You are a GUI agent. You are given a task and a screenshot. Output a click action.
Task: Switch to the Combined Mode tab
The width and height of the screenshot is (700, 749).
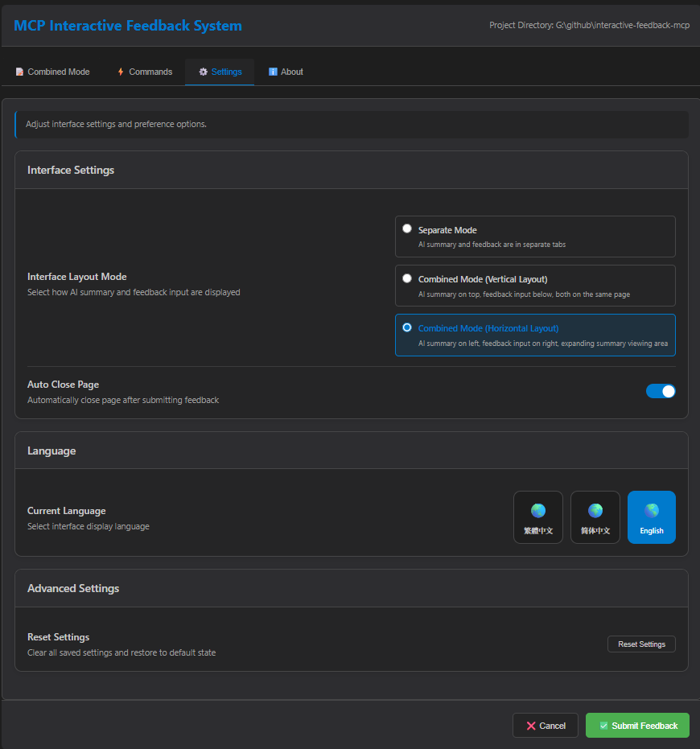tap(52, 72)
